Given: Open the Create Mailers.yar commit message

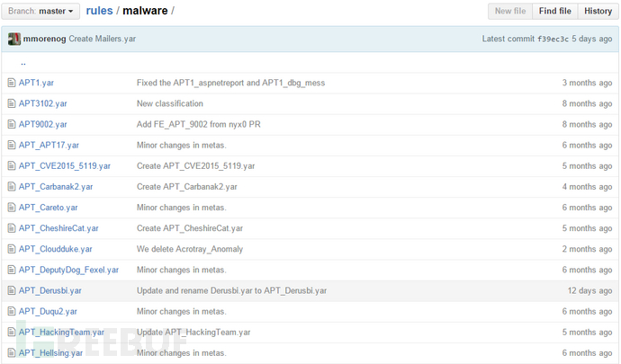Looking at the screenshot, I should click(103, 39).
